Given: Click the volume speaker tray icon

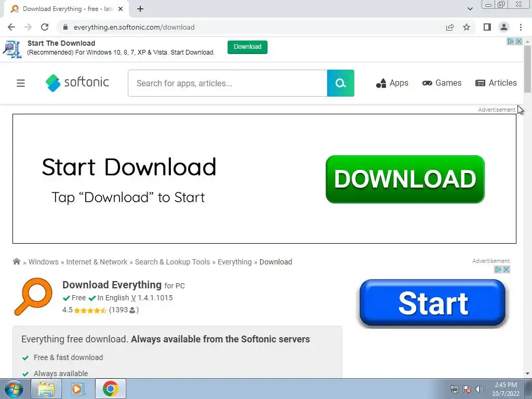Looking at the screenshot, I should pyautogui.click(x=480, y=389).
